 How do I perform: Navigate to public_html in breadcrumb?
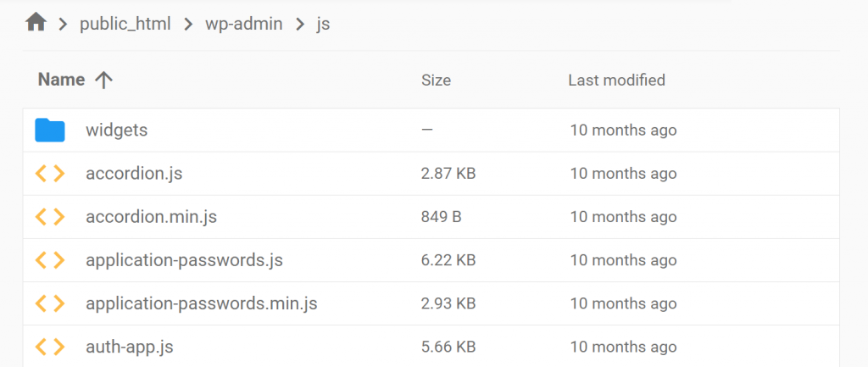pyautogui.click(x=125, y=25)
